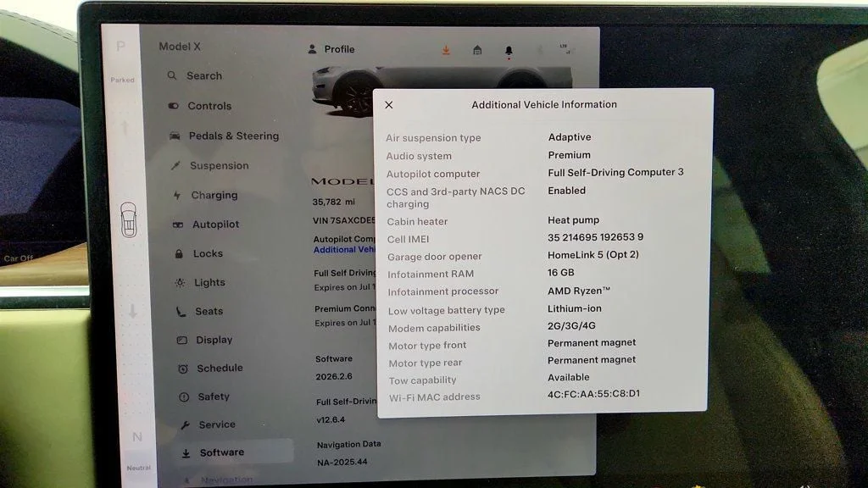Click the Schedule clock icon
The height and width of the screenshot is (488, 868).
pyautogui.click(x=183, y=369)
